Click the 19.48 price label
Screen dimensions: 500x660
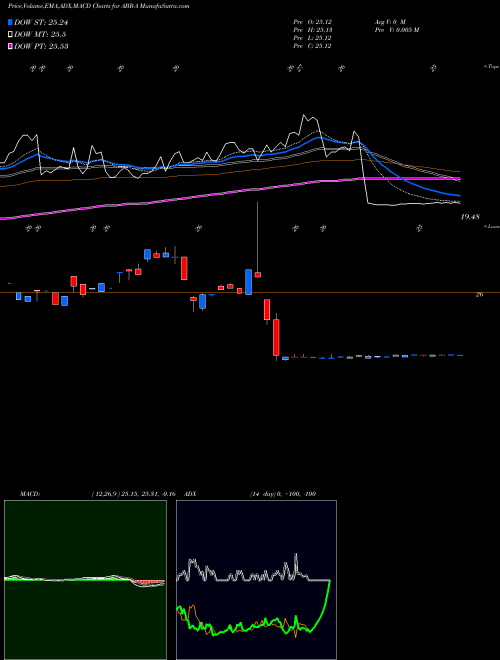pyautogui.click(x=470, y=217)
